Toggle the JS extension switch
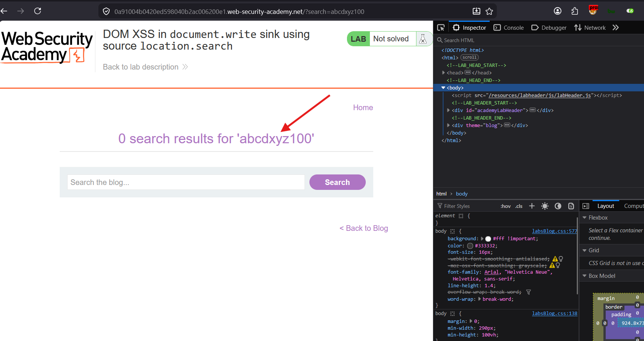 [x=630, y=11]
